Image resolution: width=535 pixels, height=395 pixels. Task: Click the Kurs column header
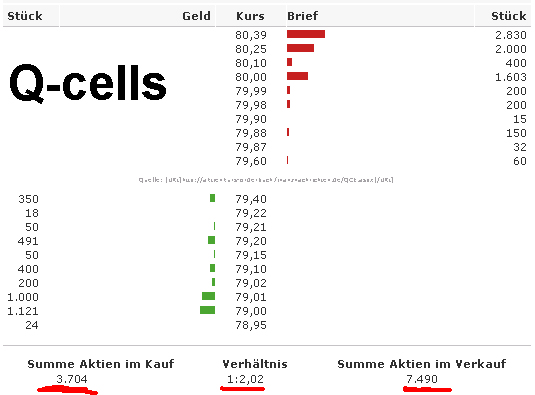[250, 16]
